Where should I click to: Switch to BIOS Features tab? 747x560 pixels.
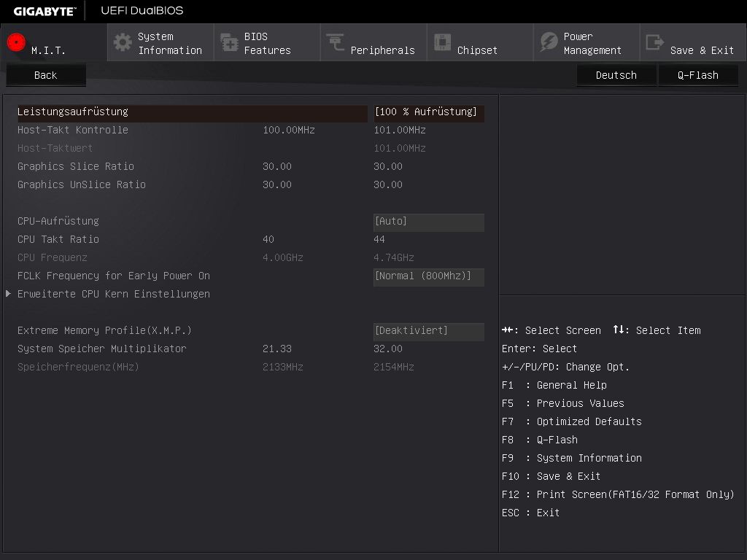267,43
